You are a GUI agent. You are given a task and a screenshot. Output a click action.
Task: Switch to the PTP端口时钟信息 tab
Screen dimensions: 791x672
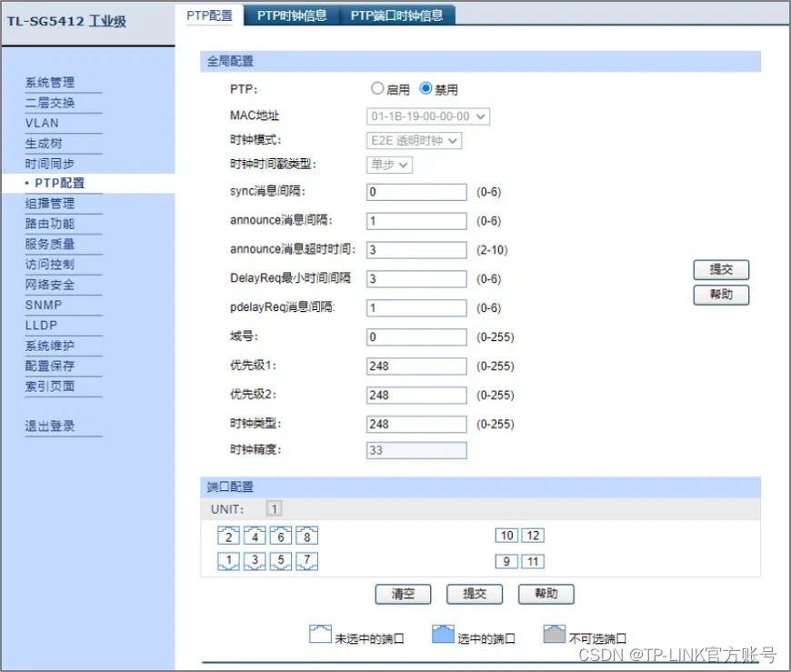398,15
